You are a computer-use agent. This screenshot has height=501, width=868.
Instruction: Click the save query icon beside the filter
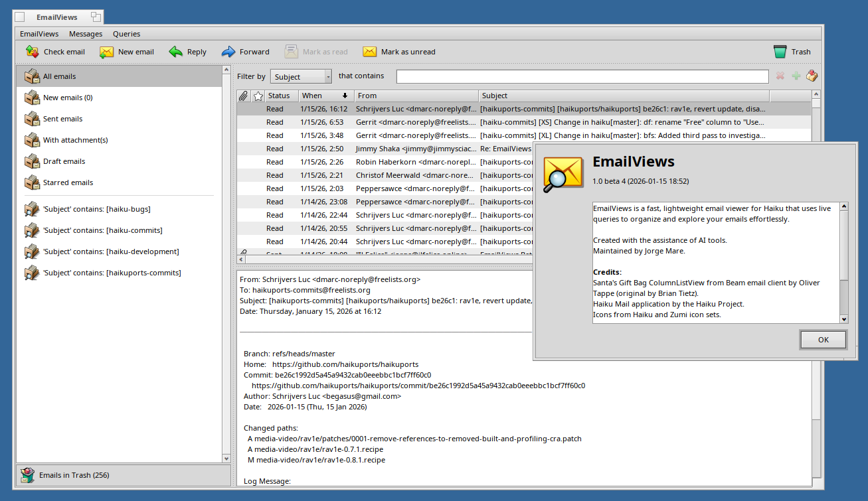pyautogui.click(x=812, y=76)
